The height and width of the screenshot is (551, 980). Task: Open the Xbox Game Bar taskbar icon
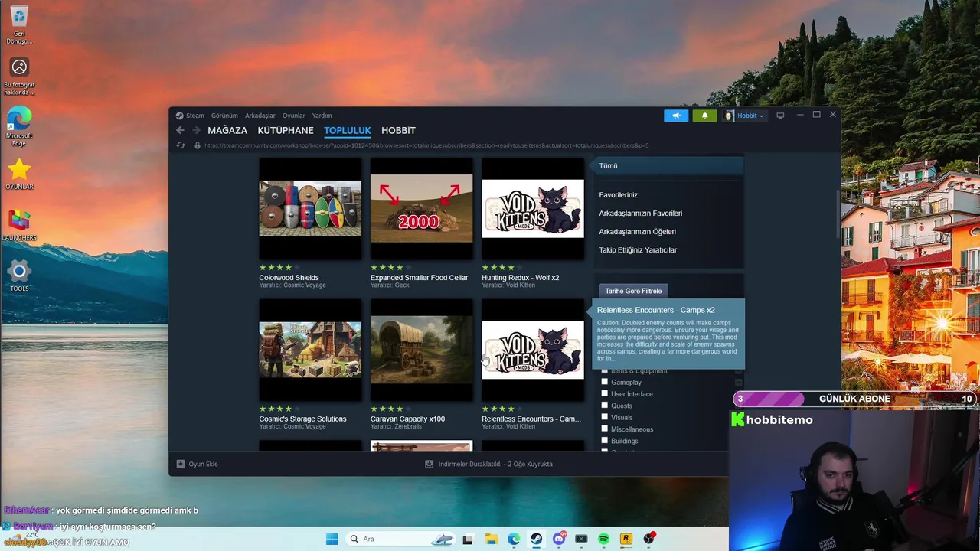point(581,539)
